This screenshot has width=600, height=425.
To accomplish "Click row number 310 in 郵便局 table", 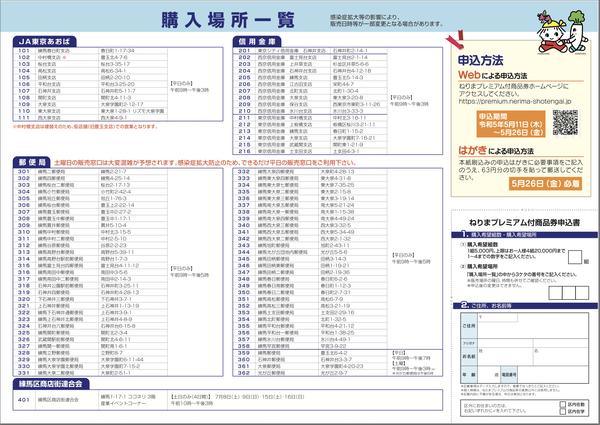I will coord(24,232).
